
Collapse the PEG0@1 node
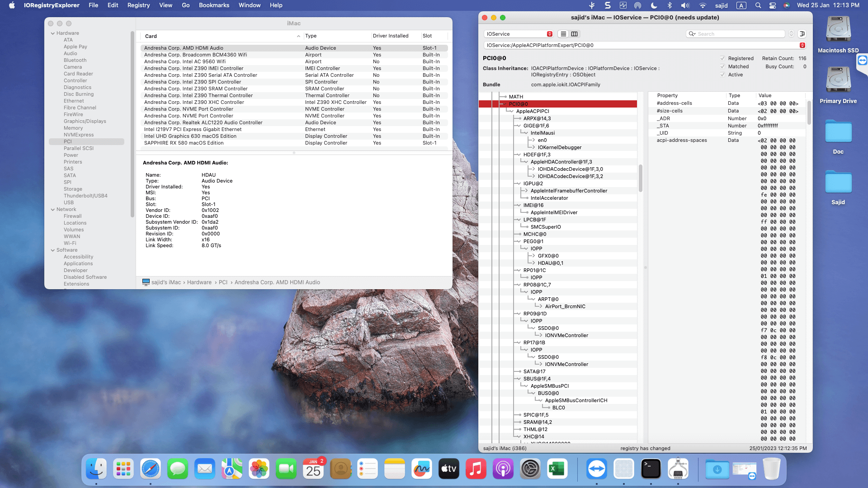tap(518, 241)
